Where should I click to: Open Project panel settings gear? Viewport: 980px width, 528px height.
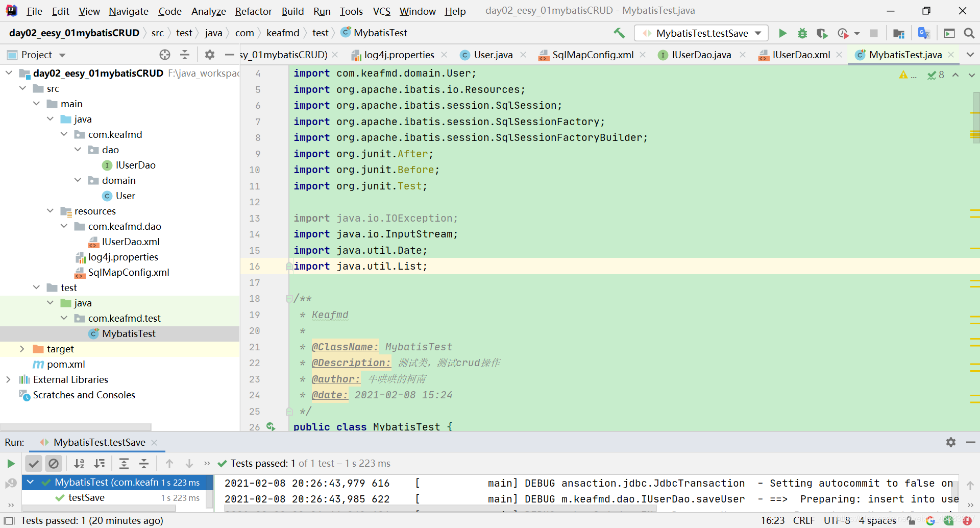(x=210, y=55)
